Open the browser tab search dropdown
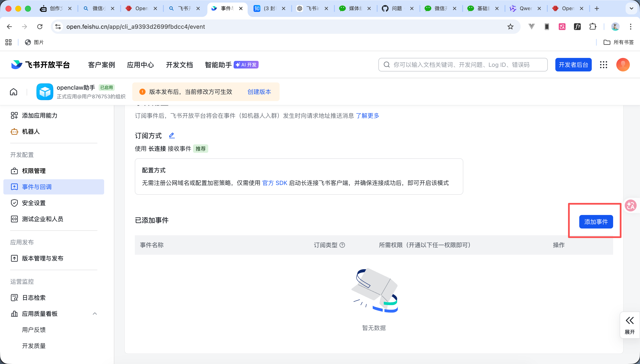640x364 pixels. point(631,8)
